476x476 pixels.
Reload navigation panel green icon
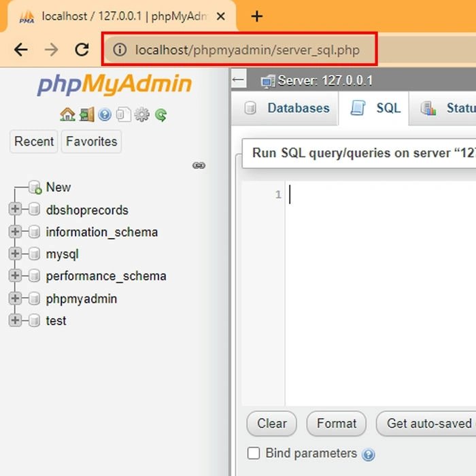161,115
